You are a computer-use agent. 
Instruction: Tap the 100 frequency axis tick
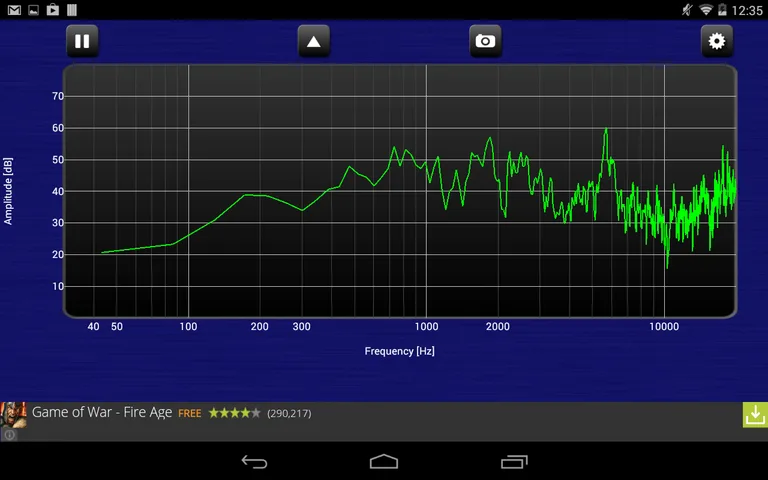tap(188, 327)
